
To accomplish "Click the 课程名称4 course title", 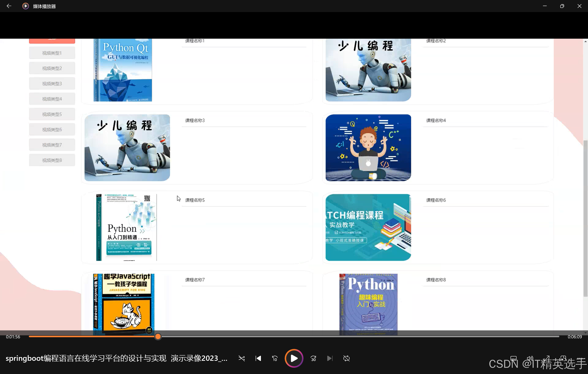I will 436,121.
